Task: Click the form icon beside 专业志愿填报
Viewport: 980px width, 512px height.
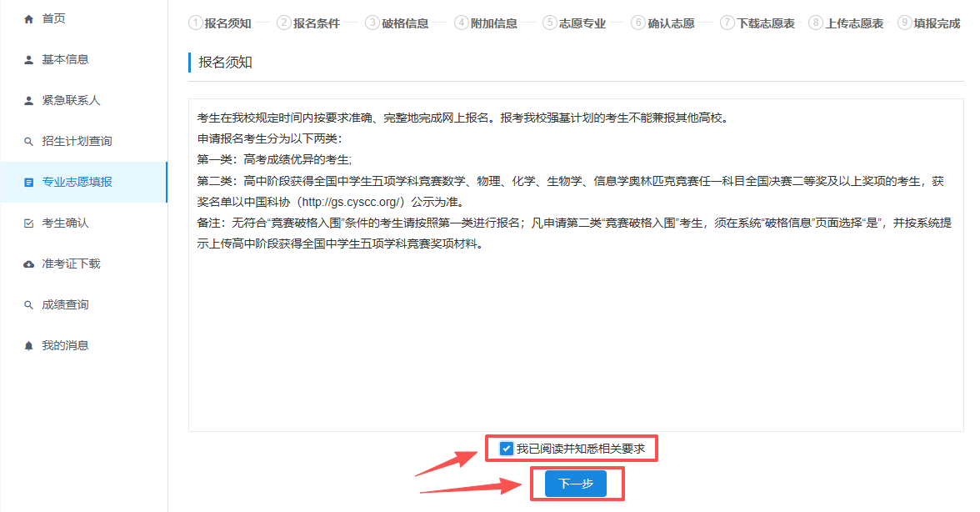Action: pyautogui.click(x=29, y=182)
